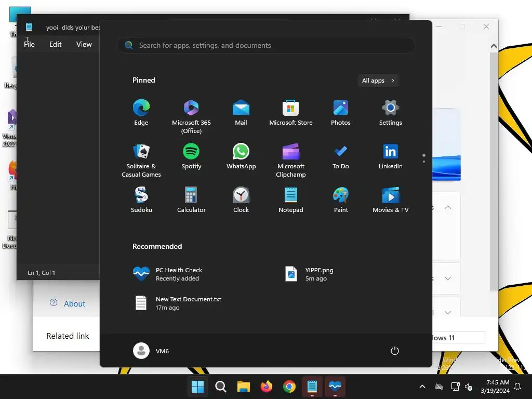Screen dimensions: 532x399
Task: Launch Sudoku game
Action: pos(141,200)
